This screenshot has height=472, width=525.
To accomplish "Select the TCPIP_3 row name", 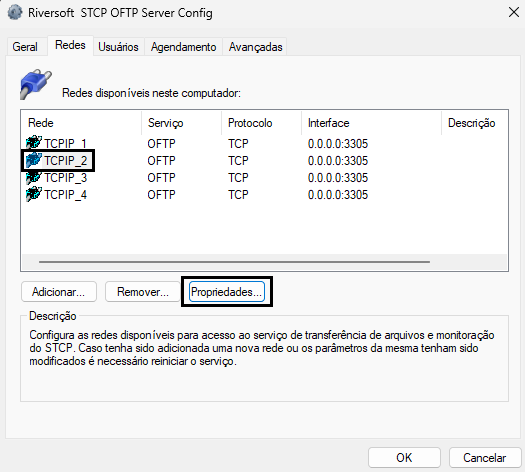I will pos(65,178).
